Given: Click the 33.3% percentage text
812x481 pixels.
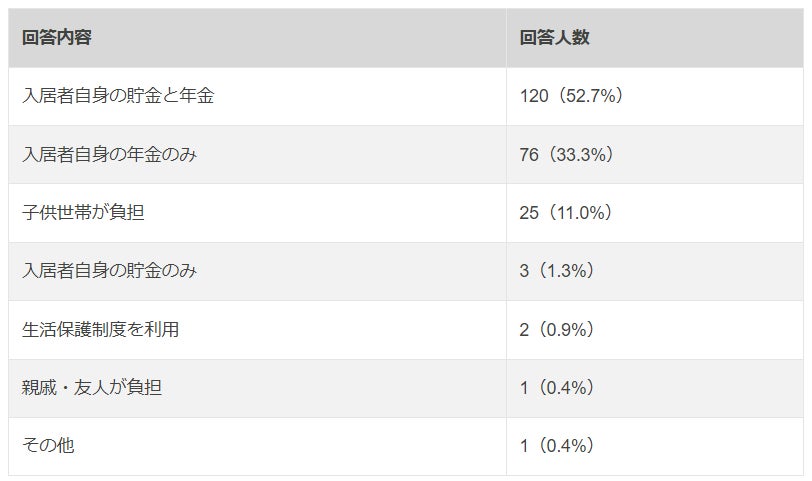Looking at the screenshot, I should point(581,154).
